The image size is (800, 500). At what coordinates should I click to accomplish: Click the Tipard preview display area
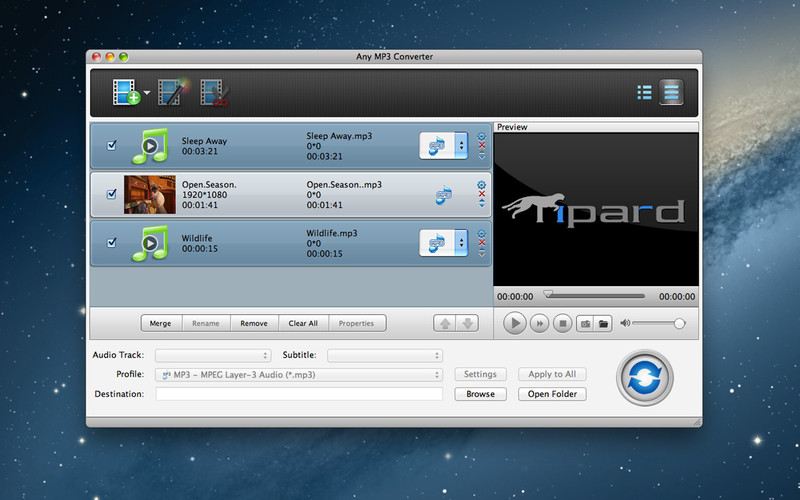(596, 210)
